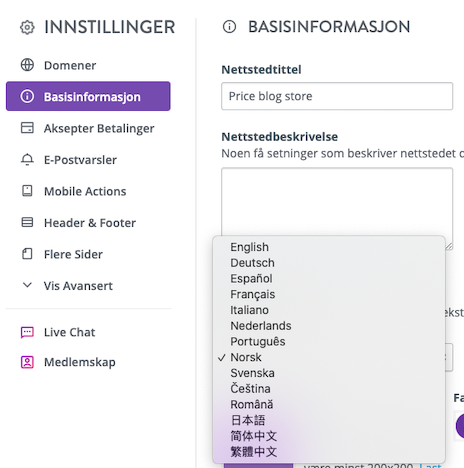Click the Flere Sider page icon
The width and height of the screenshot is (464, 468).
click(27, 254)
